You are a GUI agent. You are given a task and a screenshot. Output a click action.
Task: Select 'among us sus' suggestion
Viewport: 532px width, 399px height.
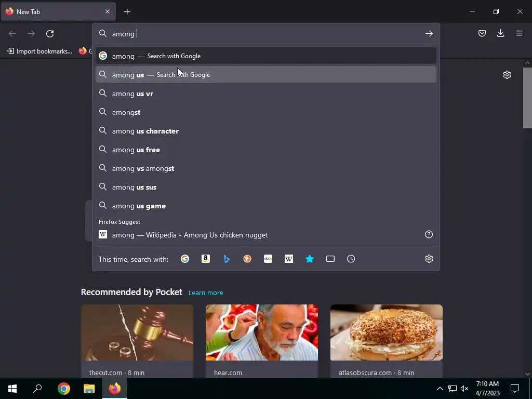click(266, 187)
